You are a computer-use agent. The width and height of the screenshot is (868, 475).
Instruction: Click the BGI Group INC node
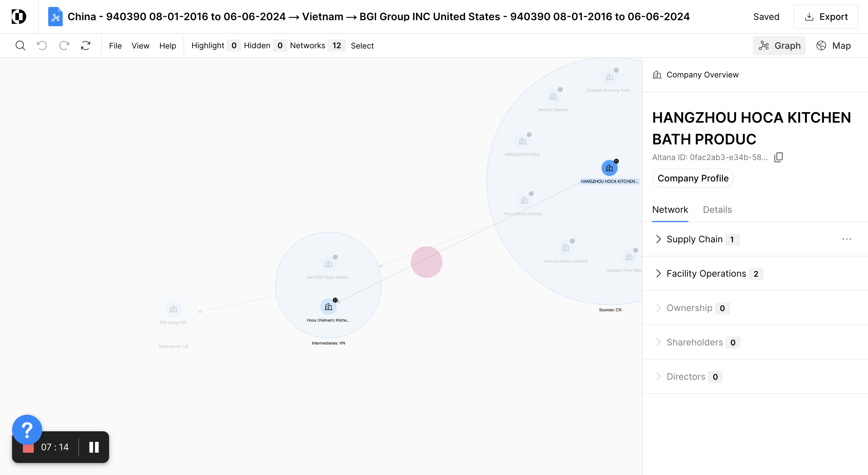174,309
